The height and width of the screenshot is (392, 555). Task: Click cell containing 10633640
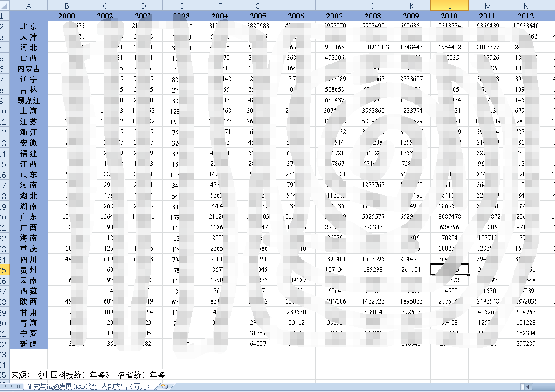pyautogui.click(x=526, y=26)
